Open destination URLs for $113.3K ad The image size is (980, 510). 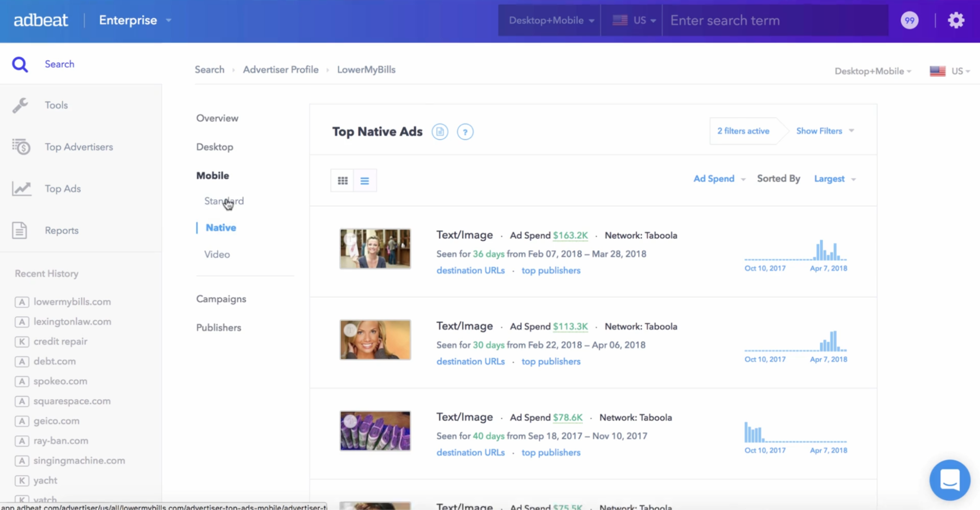point(471,361)
